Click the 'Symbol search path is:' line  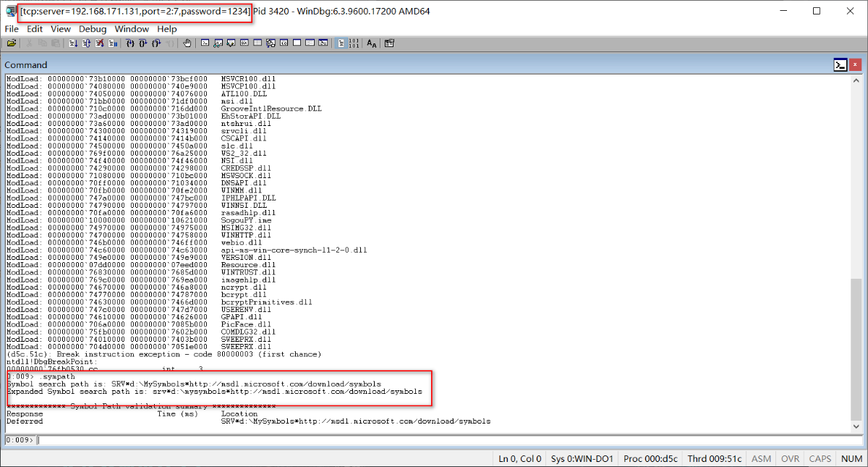coord(194,384)
